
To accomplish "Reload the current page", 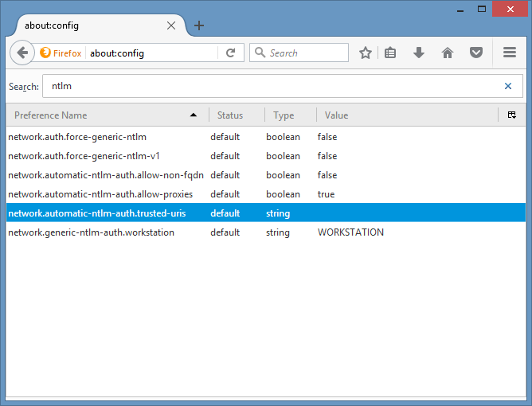I will pos(231,53).
